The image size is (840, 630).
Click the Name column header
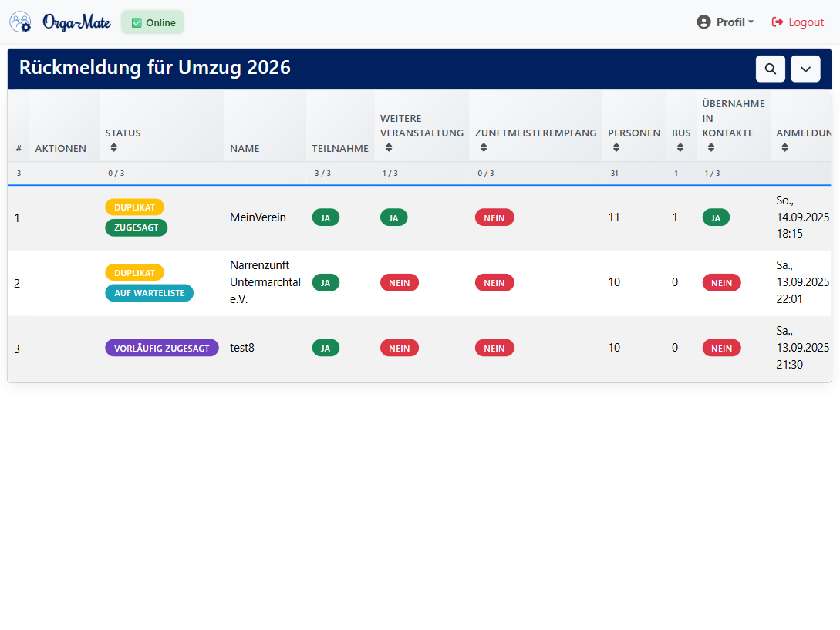pos(245,148)
